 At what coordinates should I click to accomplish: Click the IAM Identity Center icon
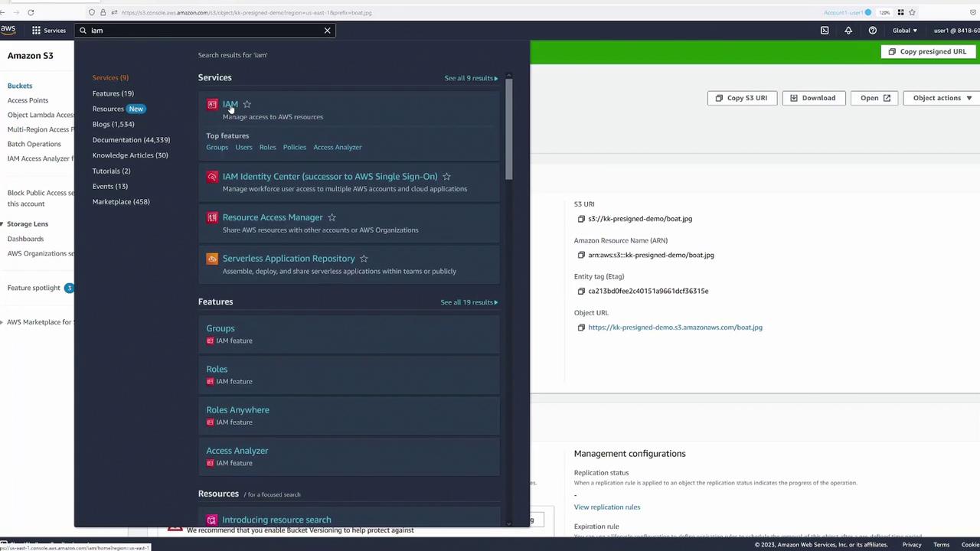212,177
